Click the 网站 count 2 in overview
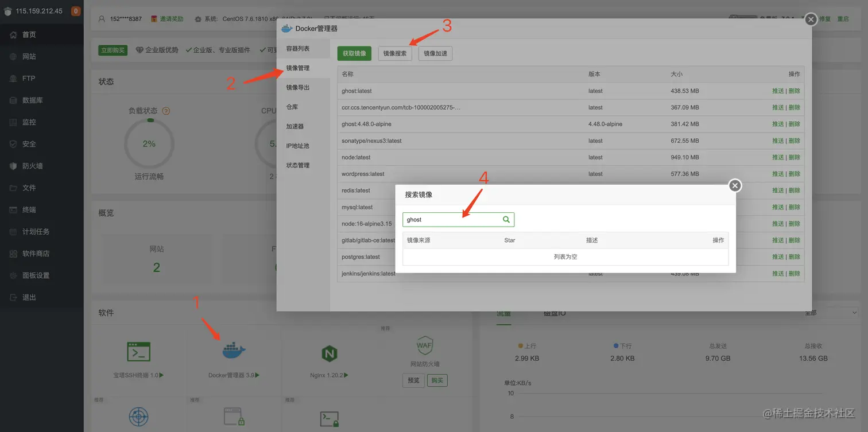This screenshot has height=432, width=868. tap(156, 267)
